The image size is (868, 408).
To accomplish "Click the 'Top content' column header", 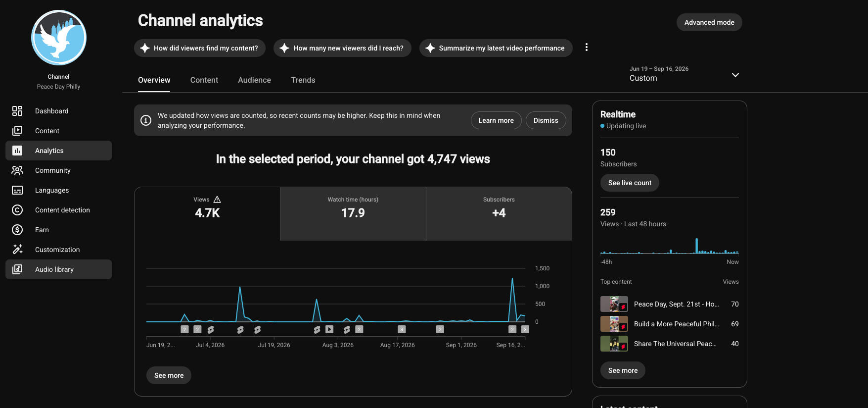I will point(616,282).
